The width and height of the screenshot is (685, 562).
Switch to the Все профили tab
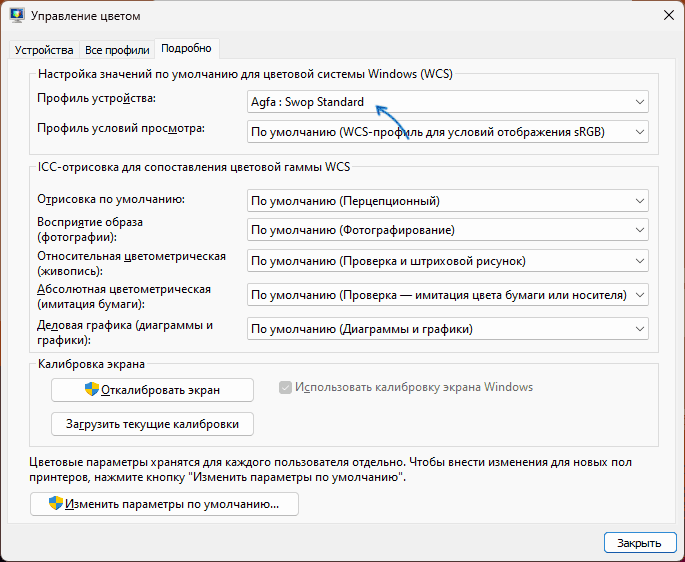click(117, 50)
